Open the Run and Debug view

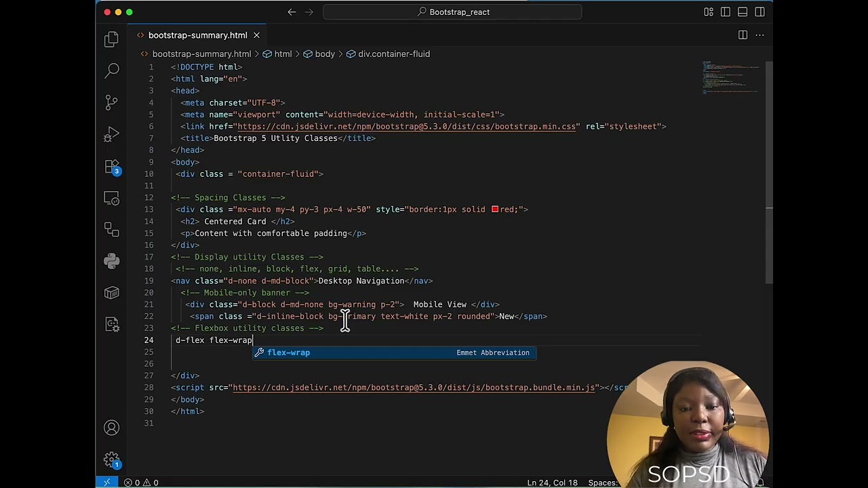click(112, 134)
